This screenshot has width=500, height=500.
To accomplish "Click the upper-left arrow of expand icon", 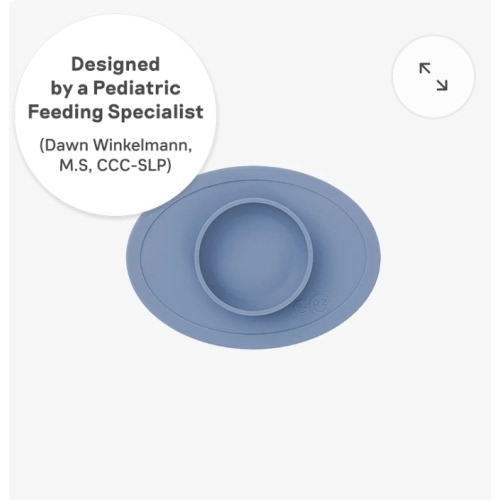I will click(424, 68).
